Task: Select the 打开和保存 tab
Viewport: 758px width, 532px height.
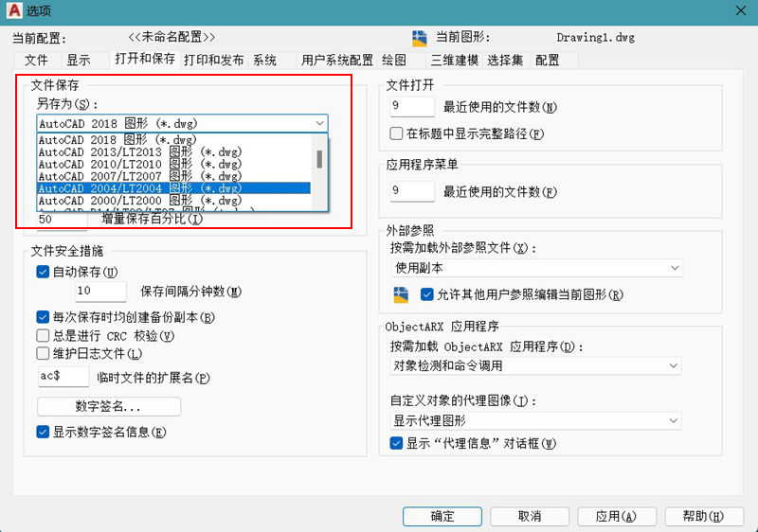Action: pos(145,59)
